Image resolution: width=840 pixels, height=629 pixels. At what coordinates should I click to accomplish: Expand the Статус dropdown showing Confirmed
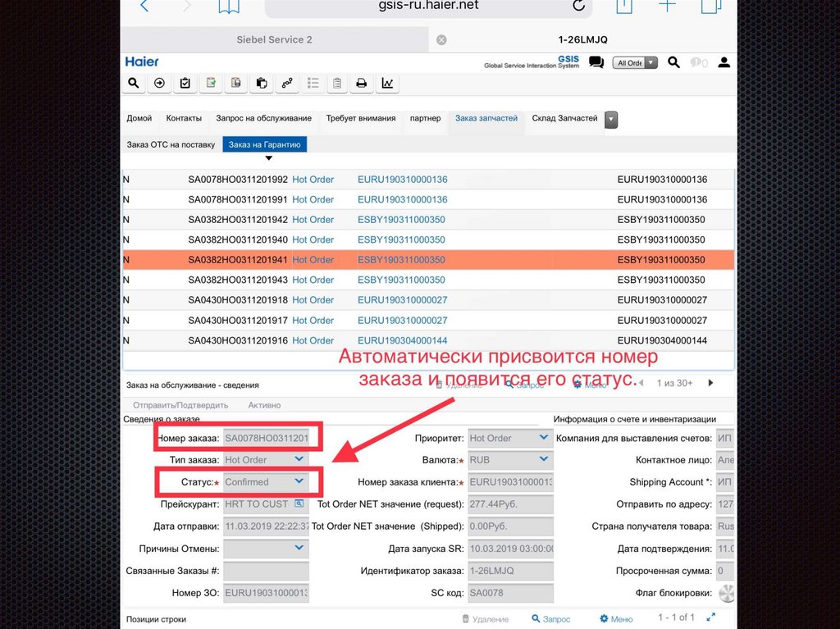click(x=299, y=481)
